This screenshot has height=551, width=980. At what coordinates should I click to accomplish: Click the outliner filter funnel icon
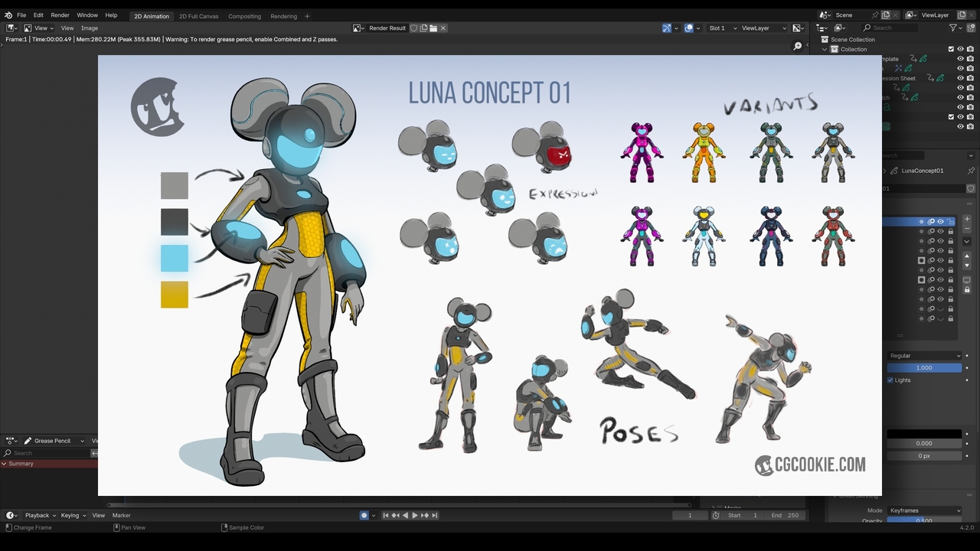coord(953,28)
